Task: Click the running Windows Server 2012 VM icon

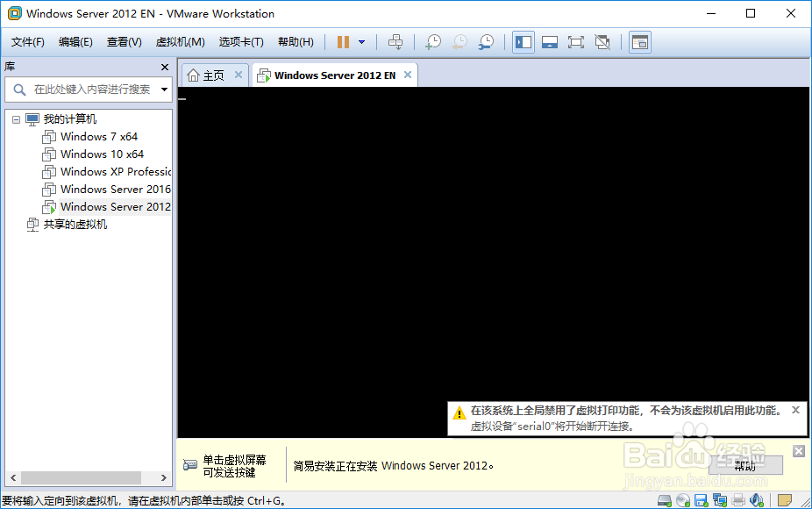Action: coord(49,207)
